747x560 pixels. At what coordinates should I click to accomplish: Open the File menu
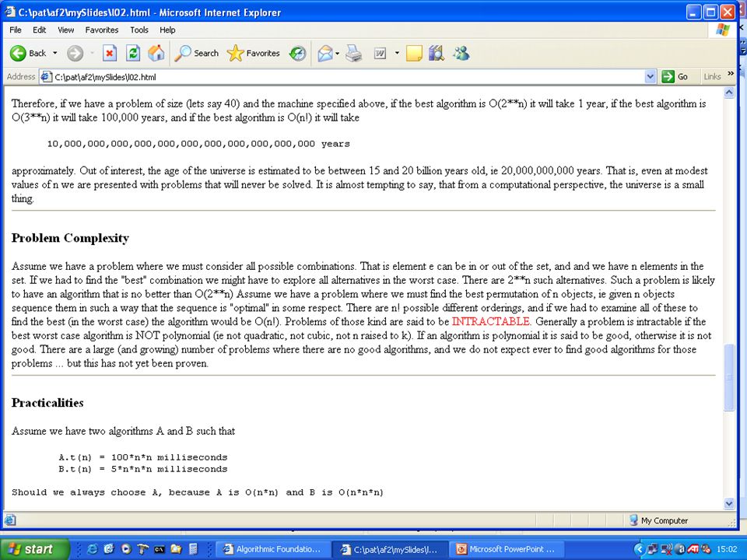[x=16, y=30]
